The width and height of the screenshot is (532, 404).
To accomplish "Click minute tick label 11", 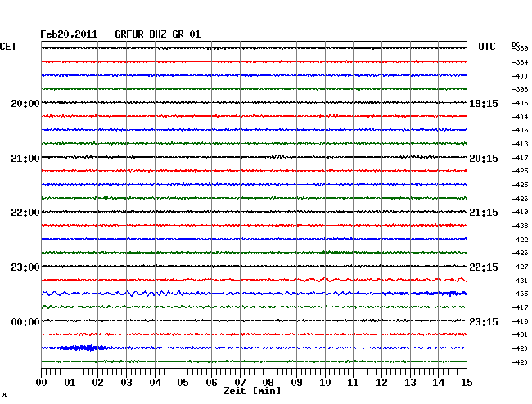I will pos(353,383).
